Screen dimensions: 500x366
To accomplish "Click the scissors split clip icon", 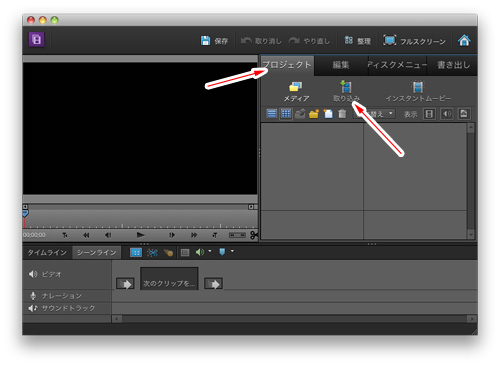I will tap(254, 235).
